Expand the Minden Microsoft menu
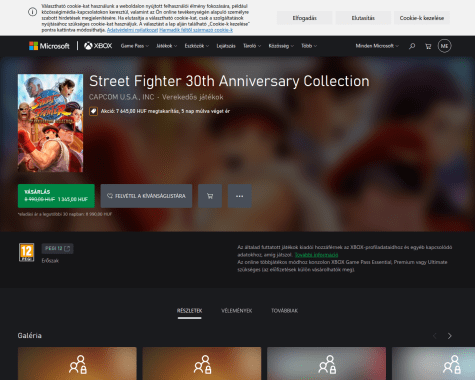The width and height of the screenshot is (475, 380). click(377, 46)
